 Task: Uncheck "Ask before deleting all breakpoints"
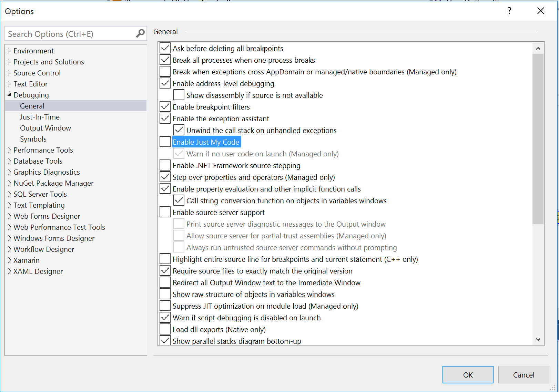coord(165,48)
